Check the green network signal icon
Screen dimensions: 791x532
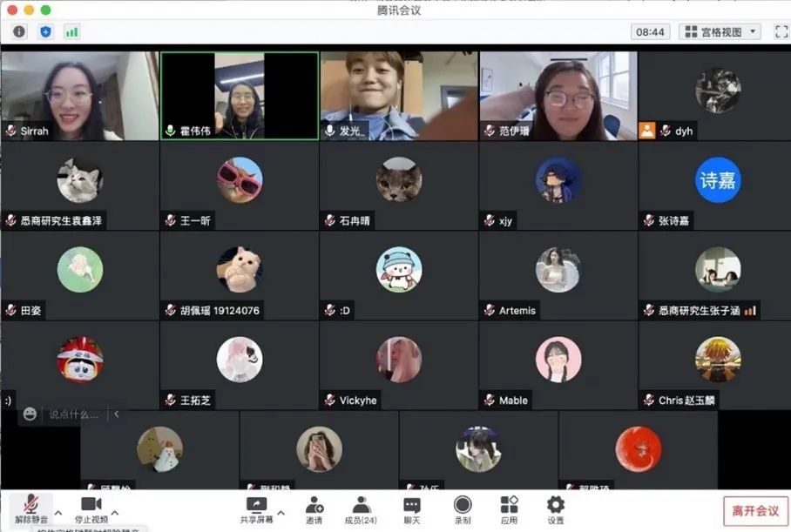click(71, 32)
